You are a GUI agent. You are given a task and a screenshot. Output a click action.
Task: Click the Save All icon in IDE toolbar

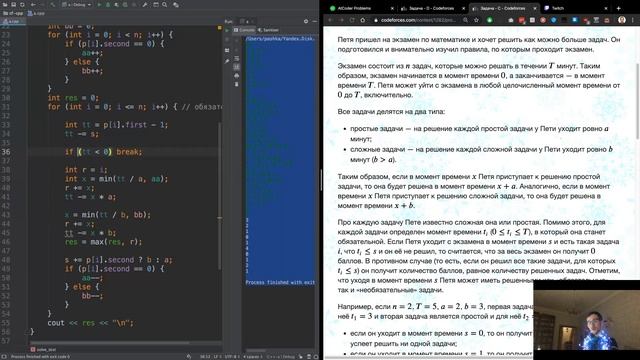point(13,5)
